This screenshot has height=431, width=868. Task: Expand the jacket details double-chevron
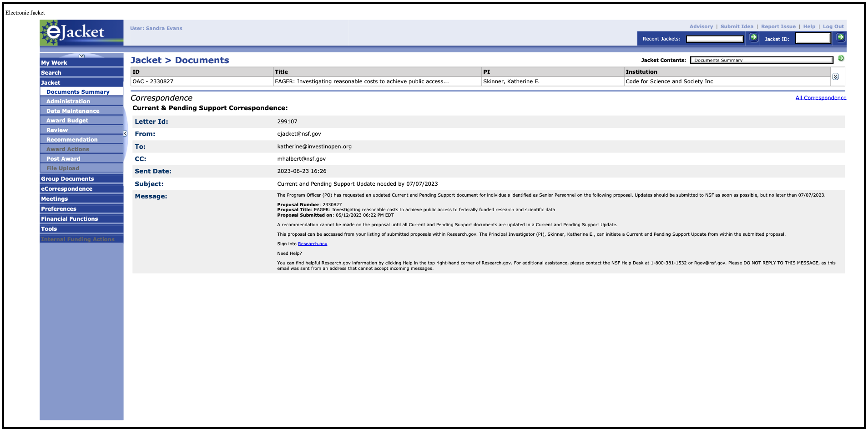tap(836, 77)
